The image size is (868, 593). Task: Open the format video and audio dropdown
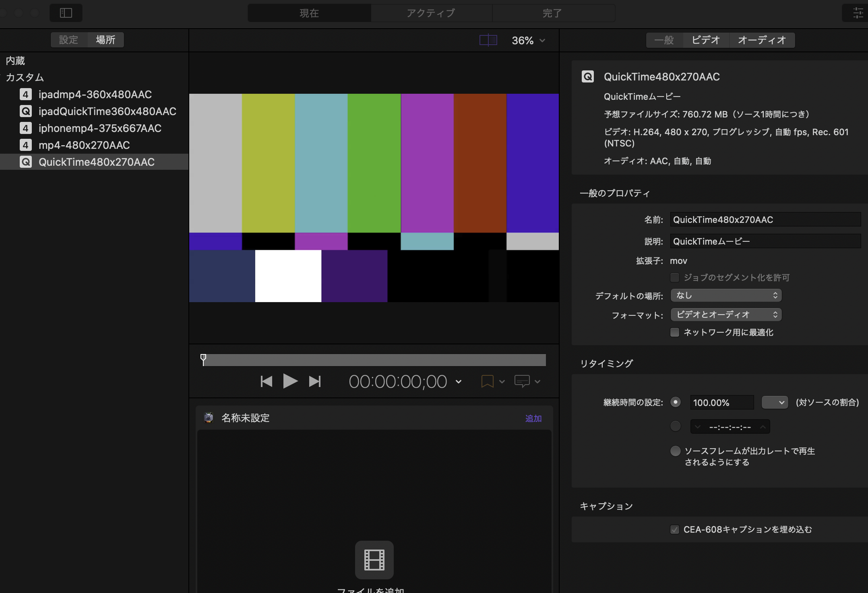[x=726, y=315]
